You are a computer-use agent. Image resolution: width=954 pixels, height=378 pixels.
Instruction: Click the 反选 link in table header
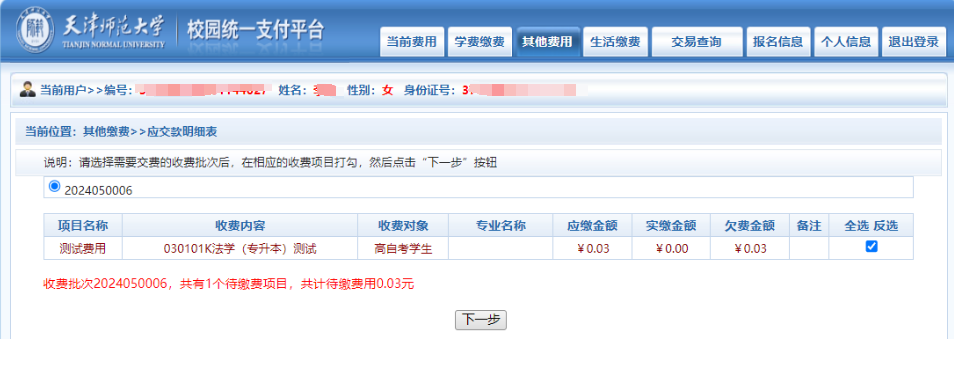[886, 226]
